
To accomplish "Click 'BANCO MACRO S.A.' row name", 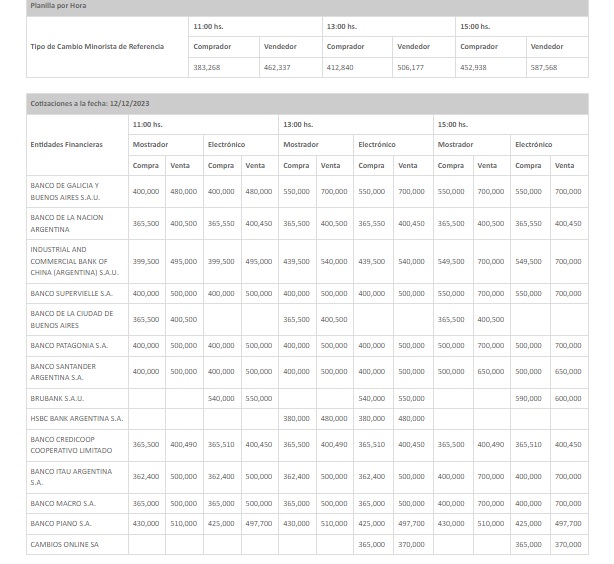I will [63, 504].
